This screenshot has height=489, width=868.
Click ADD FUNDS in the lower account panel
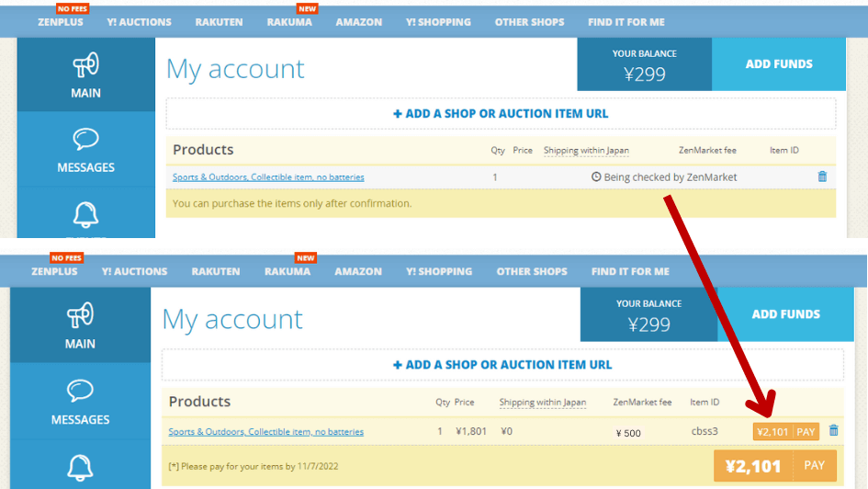pyautogui.click(x=785, y=314)
